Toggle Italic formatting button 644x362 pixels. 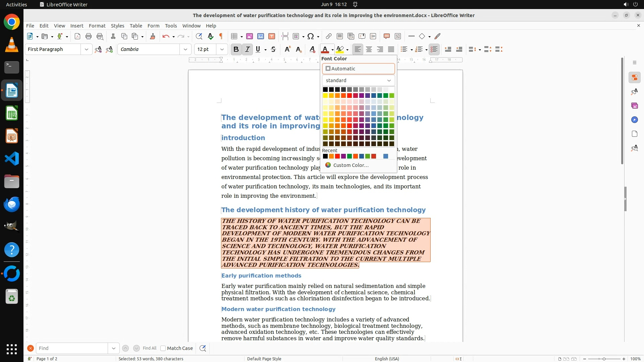[x=248, y=49]
